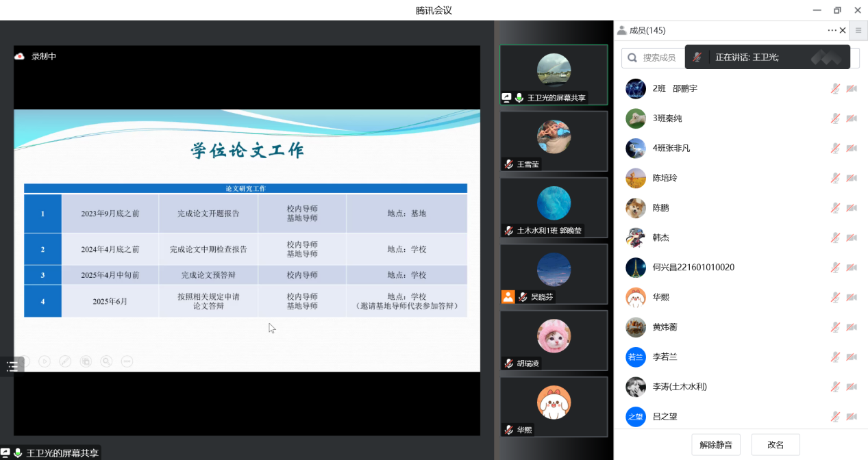The width and height of the screenshot is (868, 460).
Task: Click the 解除静音 button
Action: [x=716, y=445]
